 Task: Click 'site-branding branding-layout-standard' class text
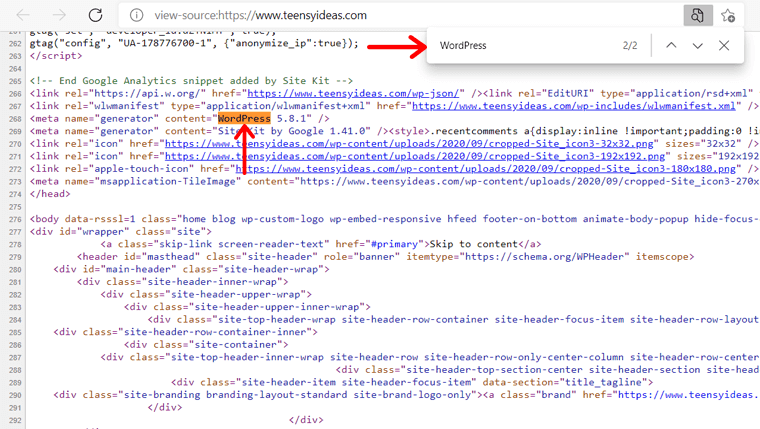(236, 395)
